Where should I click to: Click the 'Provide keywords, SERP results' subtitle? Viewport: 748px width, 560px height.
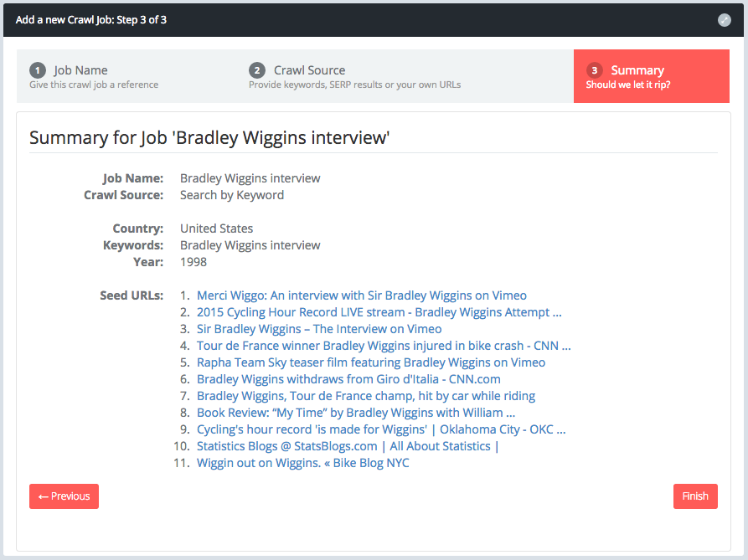click(x=355, y=85)
